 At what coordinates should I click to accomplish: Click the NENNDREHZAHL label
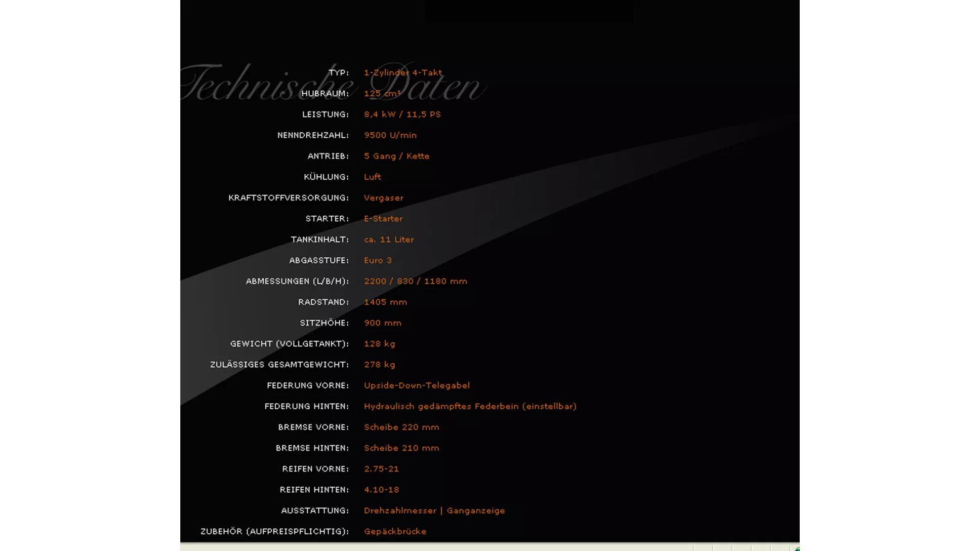tap(313, 135)
